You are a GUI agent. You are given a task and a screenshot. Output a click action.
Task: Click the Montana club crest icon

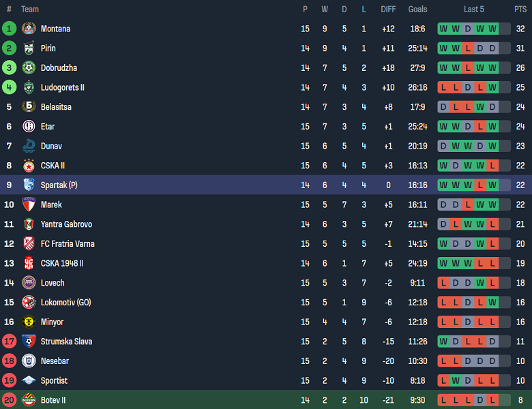pos(29,29)
